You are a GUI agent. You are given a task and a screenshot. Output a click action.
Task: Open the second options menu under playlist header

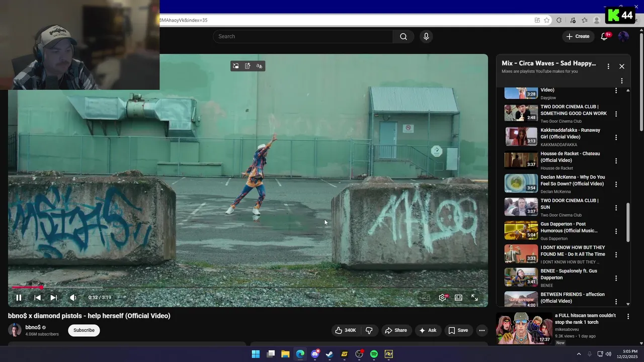(622, 81)
